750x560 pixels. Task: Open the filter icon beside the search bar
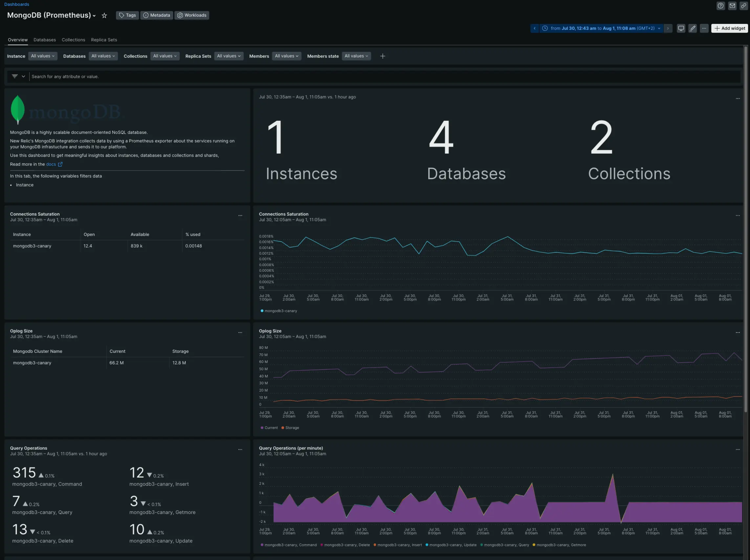(14, 76)
